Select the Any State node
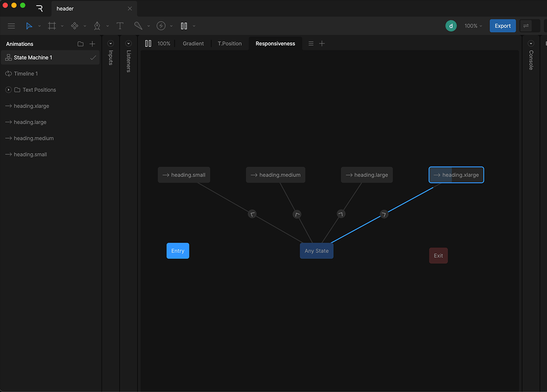This screenshot has width=547, height=392. (316, 251)
